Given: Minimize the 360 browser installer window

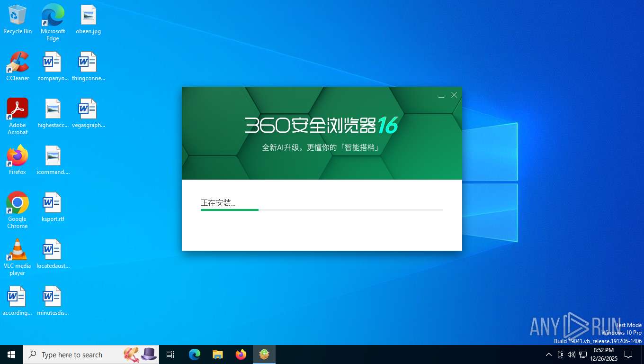Looking at the screenshot, I should tap(441, 95).
